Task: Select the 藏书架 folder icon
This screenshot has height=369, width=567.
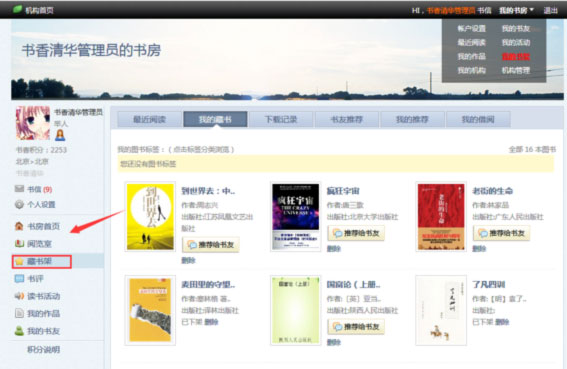Action: tap(19, 261)
